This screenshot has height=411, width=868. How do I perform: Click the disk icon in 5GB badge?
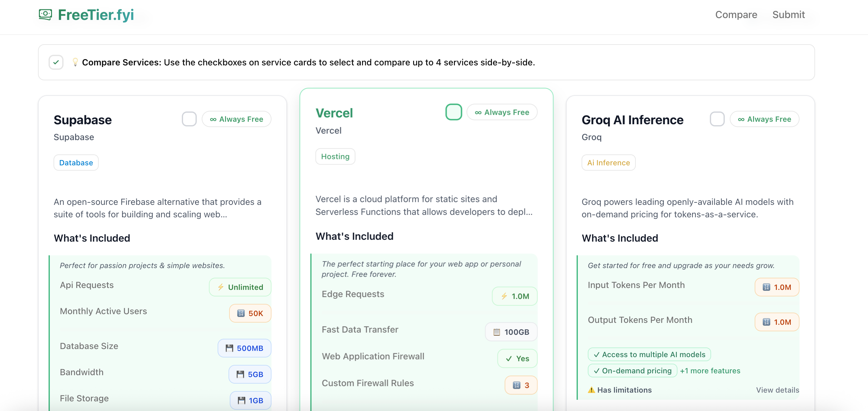(x=240, y=374)
